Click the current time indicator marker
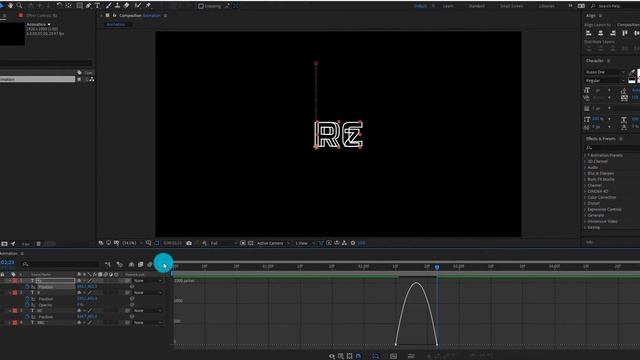Image resolution: width=640 pixels, height=360 pixels. point(437,267)
